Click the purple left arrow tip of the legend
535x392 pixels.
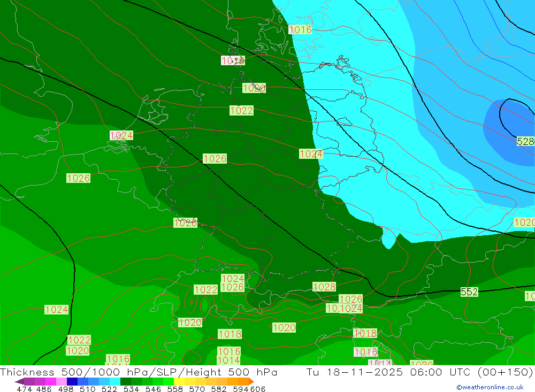tap(19, 381)
